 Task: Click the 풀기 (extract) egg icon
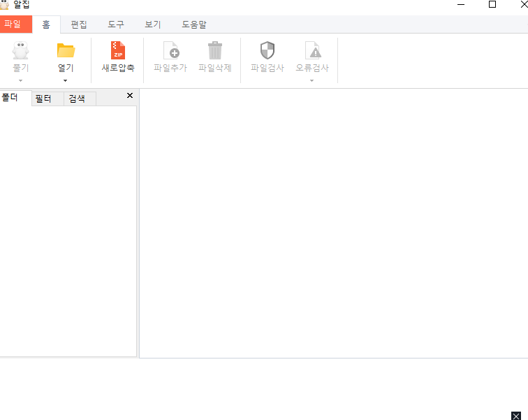[x=20, y=50]
